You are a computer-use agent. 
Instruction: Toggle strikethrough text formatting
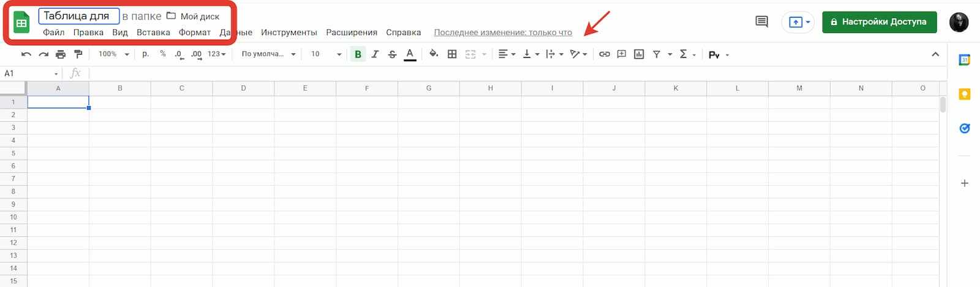click(x=392, y=55)
